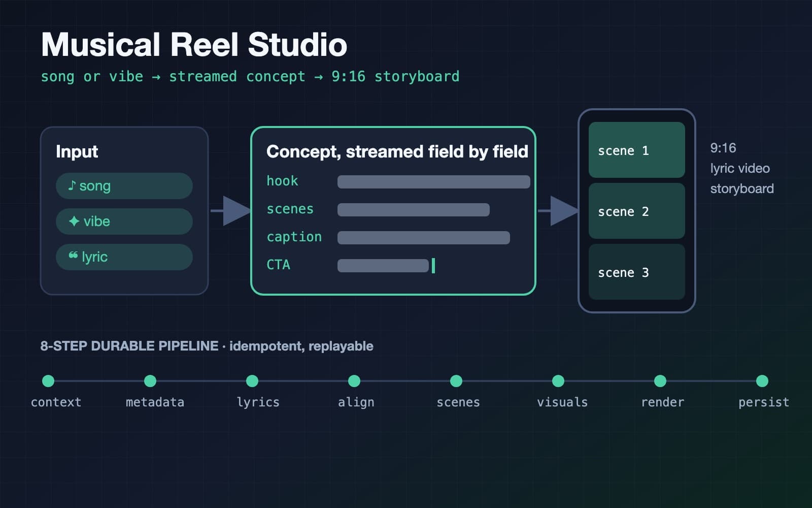Click the sparkle icon on vibe

coord(74,221)
